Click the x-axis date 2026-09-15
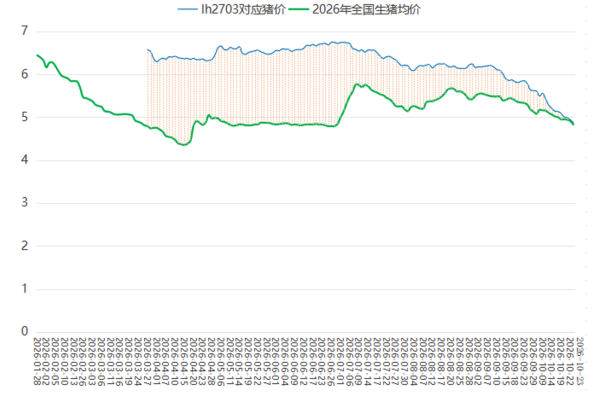 pyautogui.click(x=505, y=361)
